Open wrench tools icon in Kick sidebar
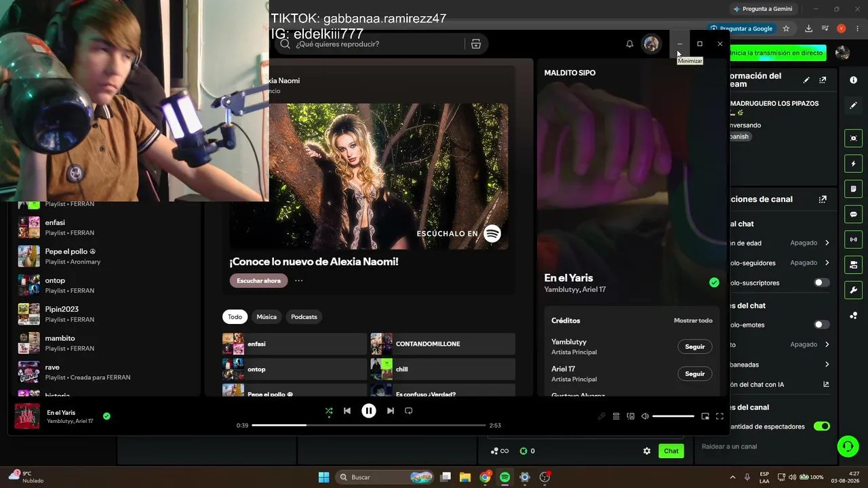This screenshot has height=488, width=868. click(x=854, y=290)
